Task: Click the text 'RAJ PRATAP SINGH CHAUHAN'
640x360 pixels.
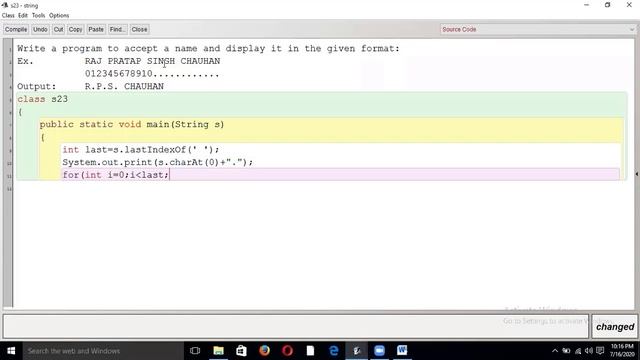Action: coord(152,61)
